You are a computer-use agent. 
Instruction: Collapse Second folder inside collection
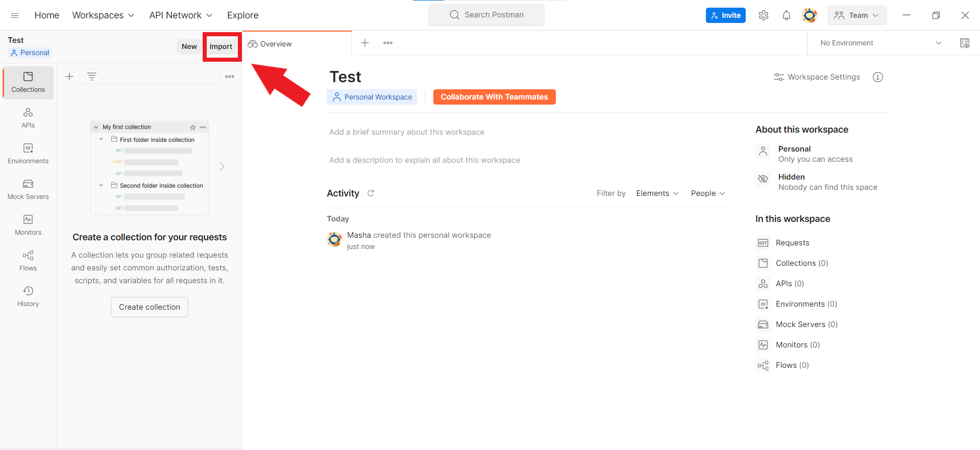pos(101,185)
